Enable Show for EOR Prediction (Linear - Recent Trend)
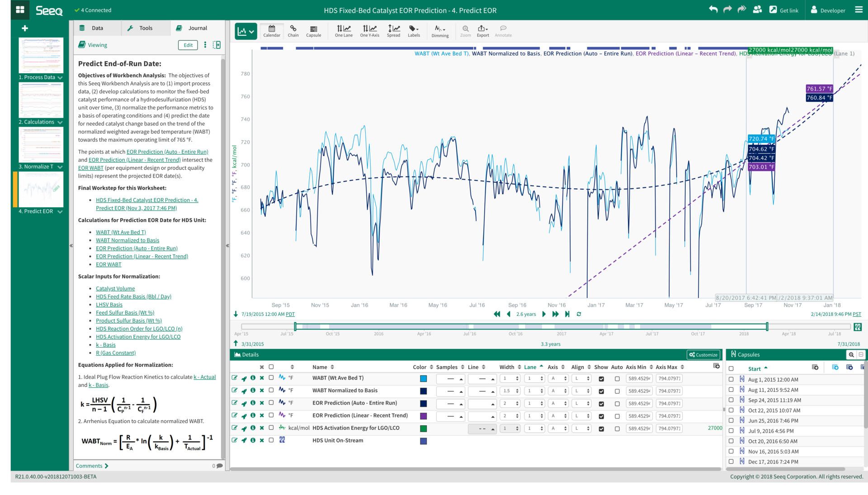This screenshot has height=495, width=868. (601, 416)
